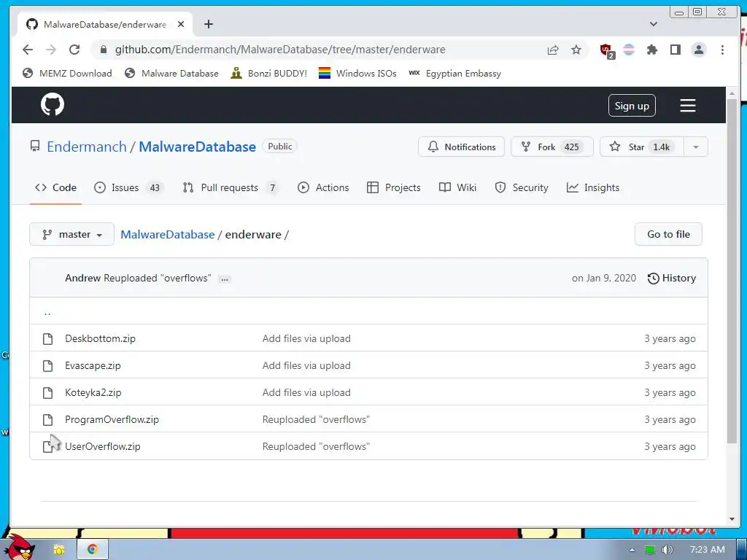Click the repository book icon beside Endermanch

(35, 146)
